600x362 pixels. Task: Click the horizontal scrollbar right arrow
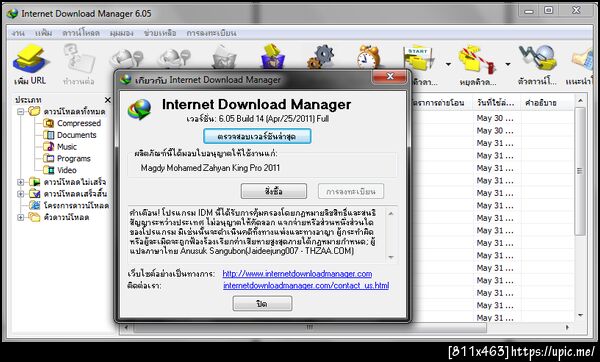pos(567,328)
